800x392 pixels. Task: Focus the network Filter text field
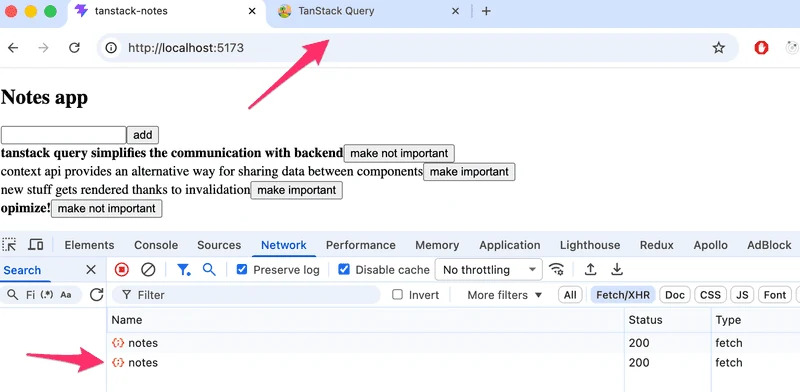tap(246, 295)
